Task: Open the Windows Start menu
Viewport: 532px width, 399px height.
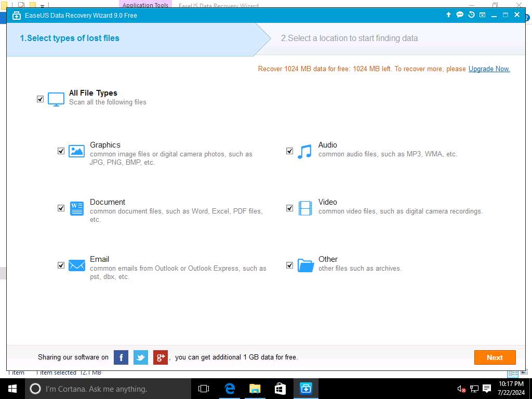Action: coord(12,389)
